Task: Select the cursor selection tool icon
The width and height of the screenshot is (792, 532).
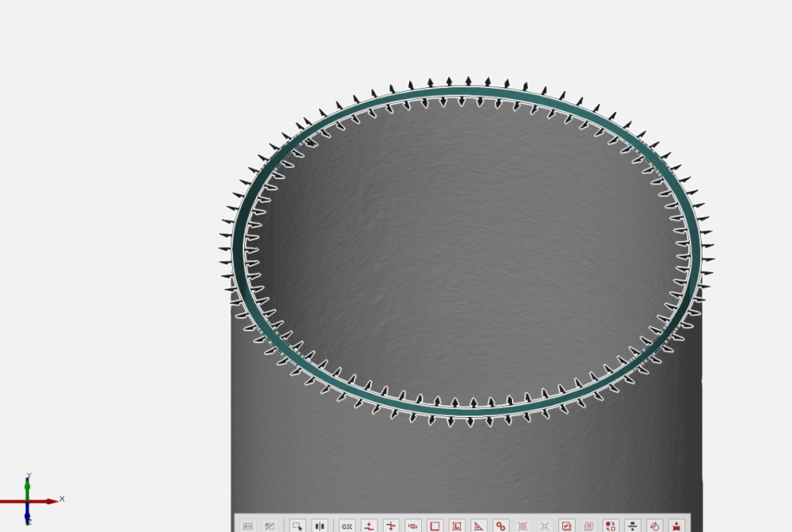Action: 296,523
